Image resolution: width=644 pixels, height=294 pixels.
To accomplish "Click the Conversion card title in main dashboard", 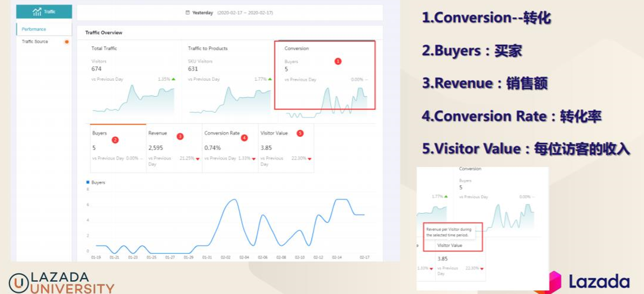I will click(x=297, y=48).
